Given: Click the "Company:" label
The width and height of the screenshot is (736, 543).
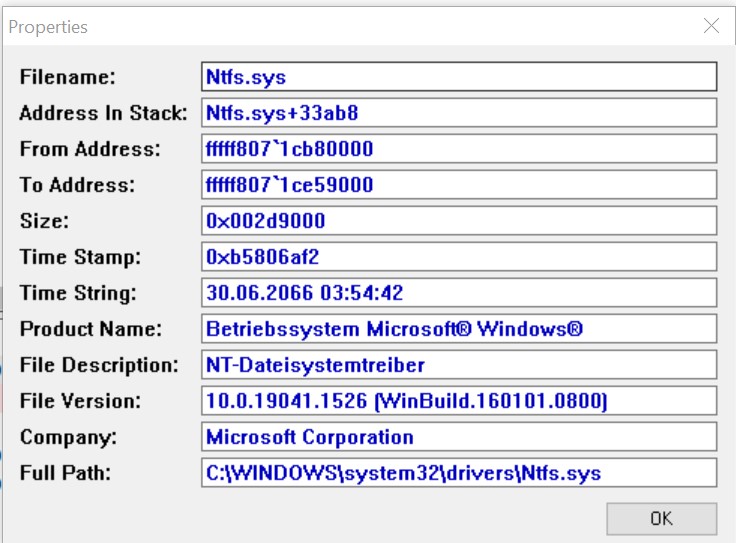Looking at the screenshot, I should [x=69, y=437].
